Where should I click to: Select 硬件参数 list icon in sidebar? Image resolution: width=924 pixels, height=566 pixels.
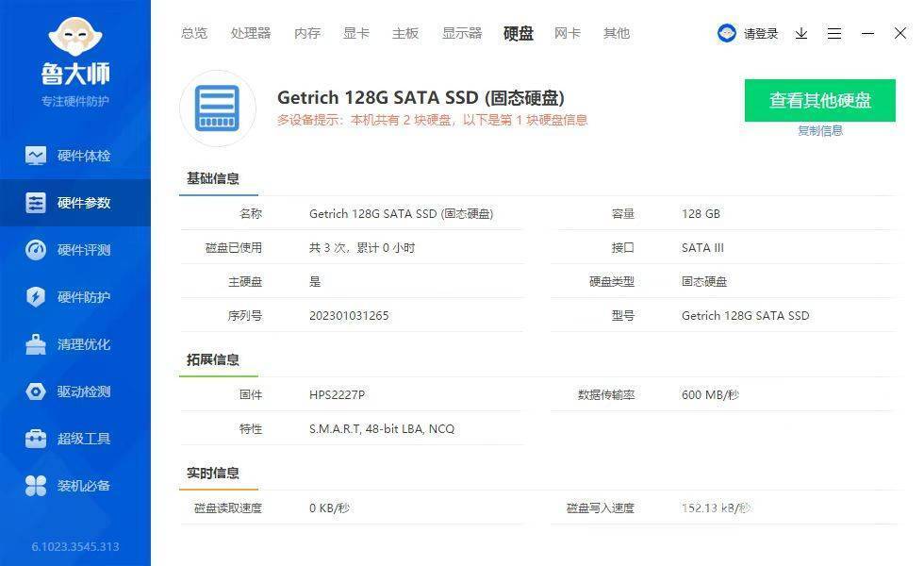[x=36, y=203]
